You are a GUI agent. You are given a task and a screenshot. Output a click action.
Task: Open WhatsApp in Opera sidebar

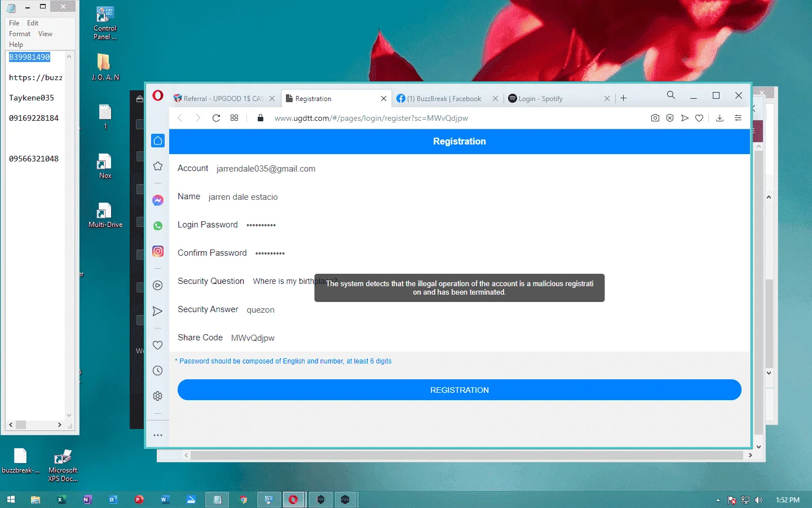click(x=158, y=226)
